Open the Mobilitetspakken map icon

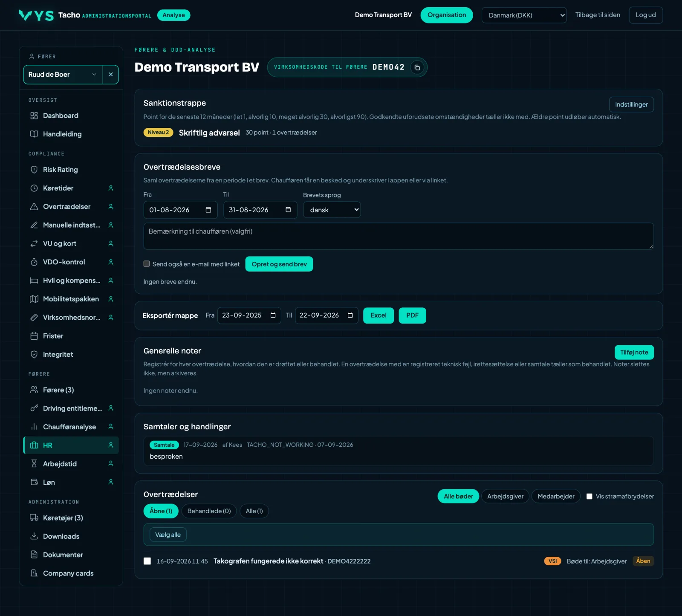pos(34,299)
